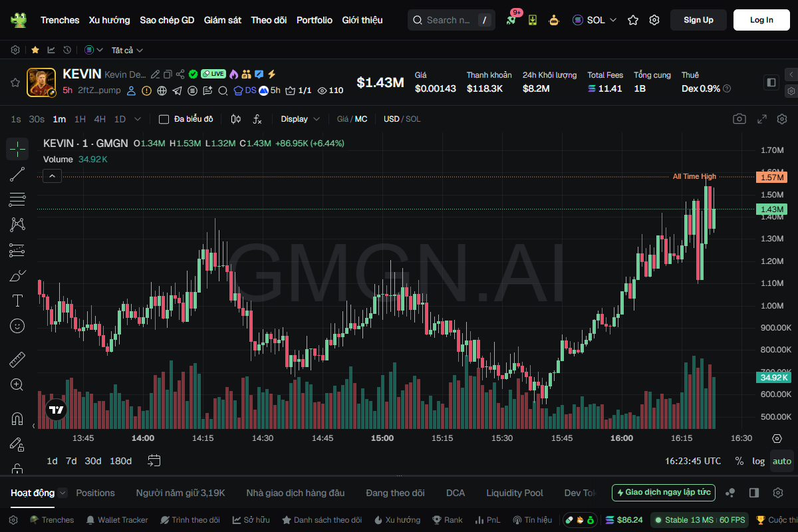Open the top bar settings gear
The image size is (798, 532).
coord(654,20)
